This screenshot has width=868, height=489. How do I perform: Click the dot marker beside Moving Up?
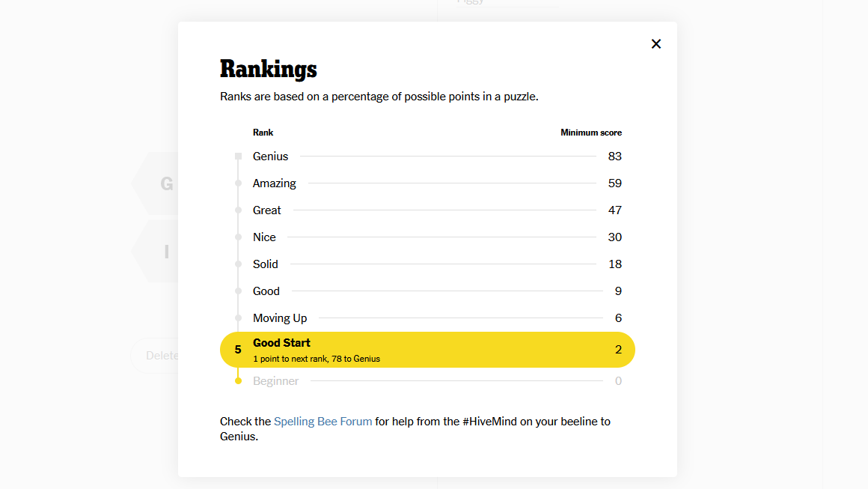pyautogui.click(x=238, y=318)
